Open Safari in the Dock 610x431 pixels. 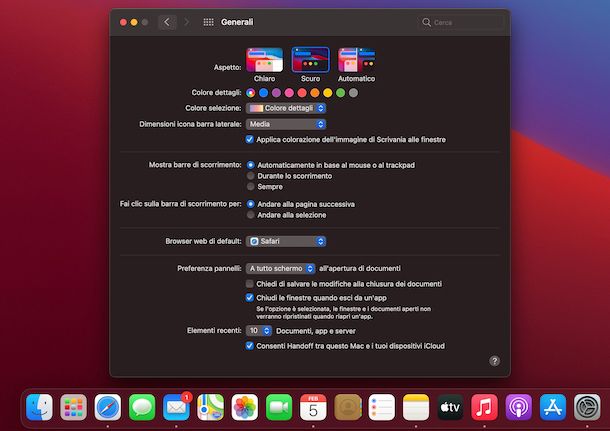[x=108, y=407]
